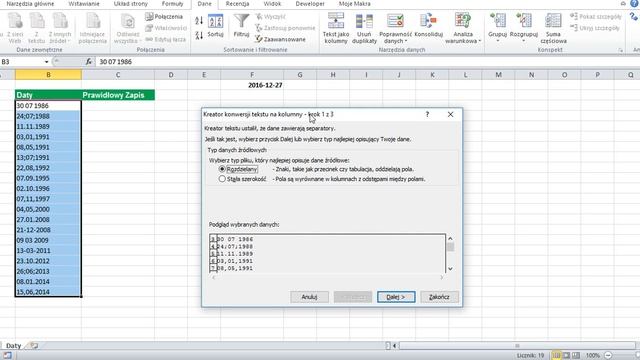Select cell containing 24;07;1988
The width and height of the screenshot is (640, 360).
tap(48, 116)
